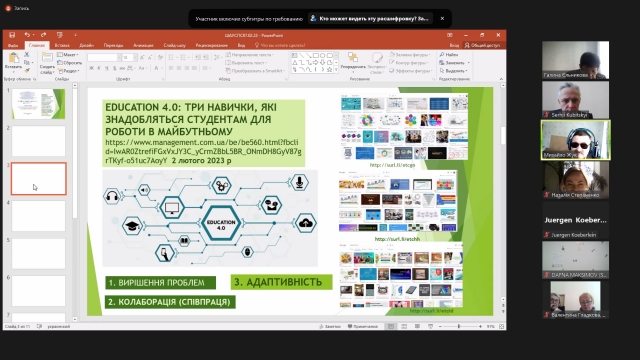The image size is (640, 360).
Task: Start slideshow from status bar icon
Action: [430, 327]
